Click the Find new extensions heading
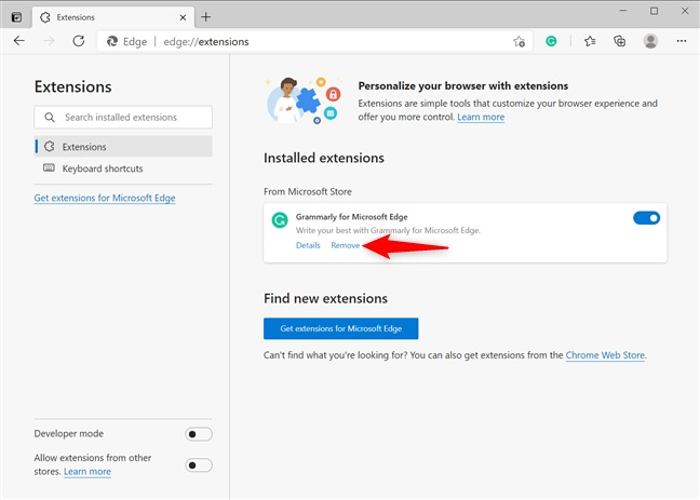The width and height of the screenshot is (700, 500). coord(325,298)
